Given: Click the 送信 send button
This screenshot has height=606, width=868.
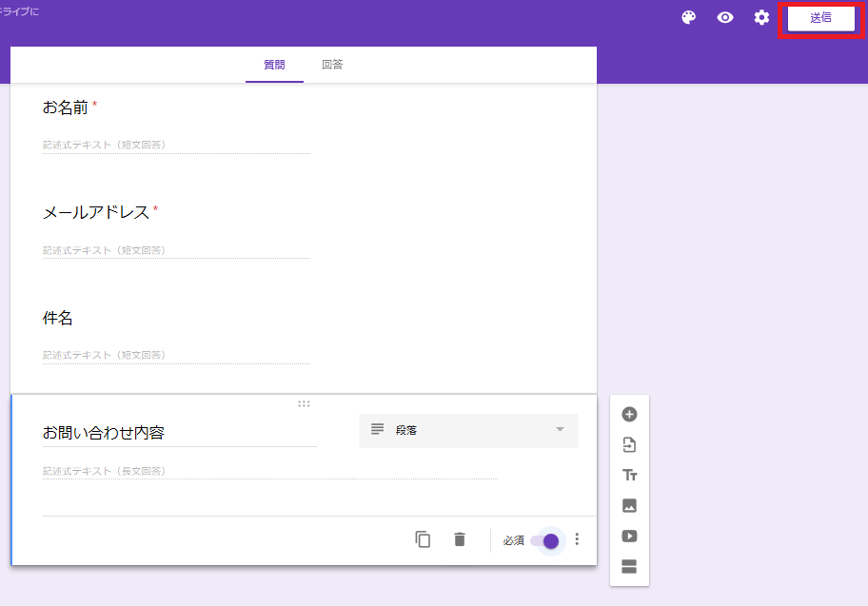Looking at the screenshot, I should 819,17.
